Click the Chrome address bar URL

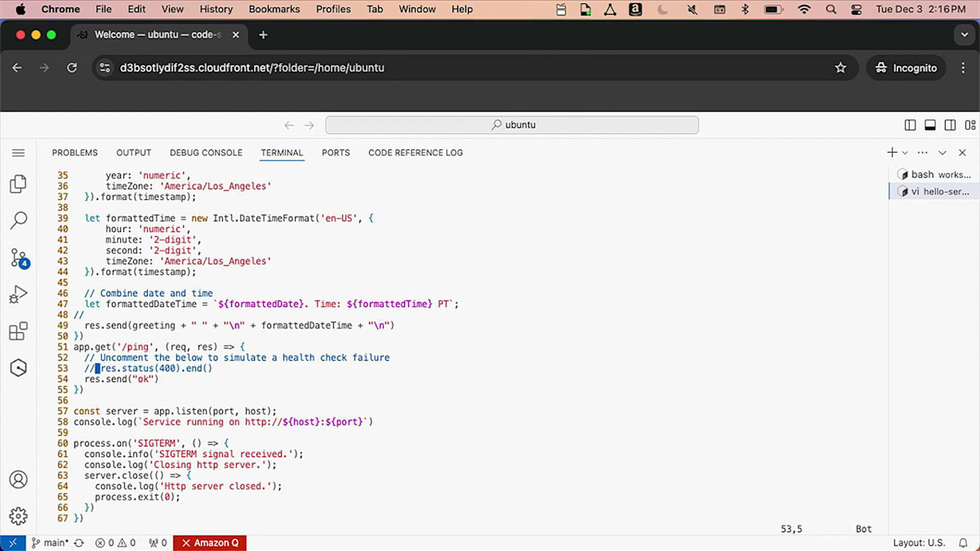[252, 68]
